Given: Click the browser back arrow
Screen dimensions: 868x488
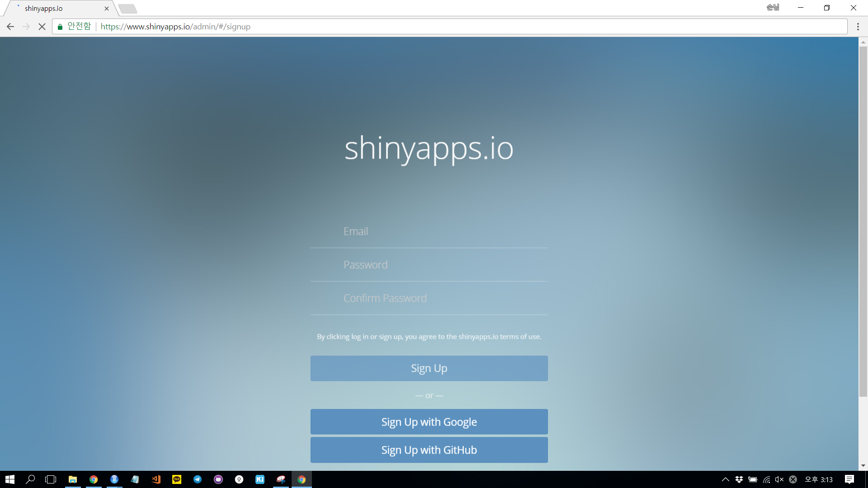Looking at the screenshot, I should (x=10, y=27).
